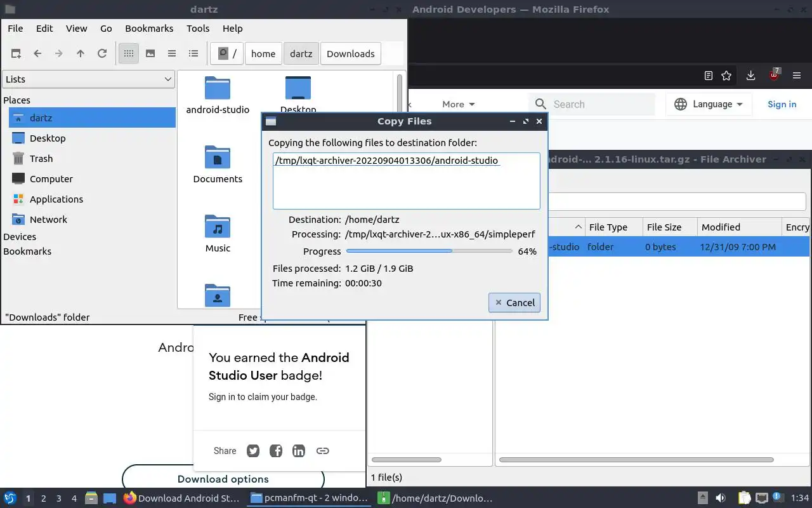Open the Language dropdown

[709, 104]
